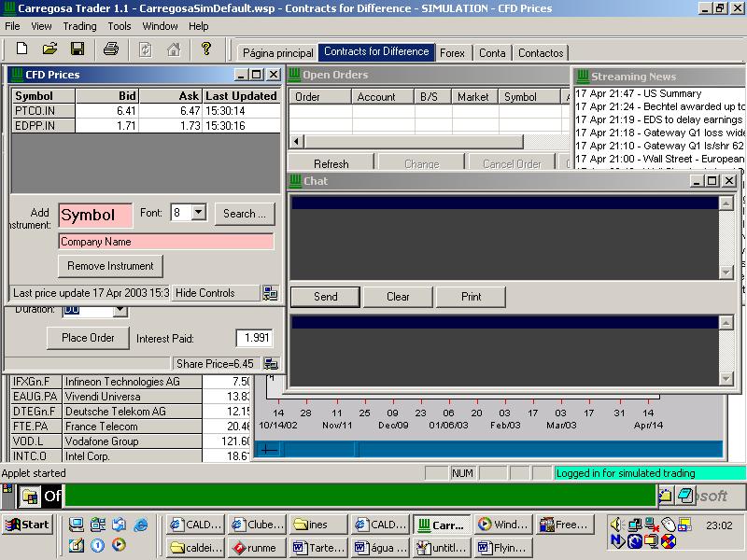Click the Open Orders horizontal scrollbar left arrow
Viewport: 747px width, 560px height.
tap(297, 142)
